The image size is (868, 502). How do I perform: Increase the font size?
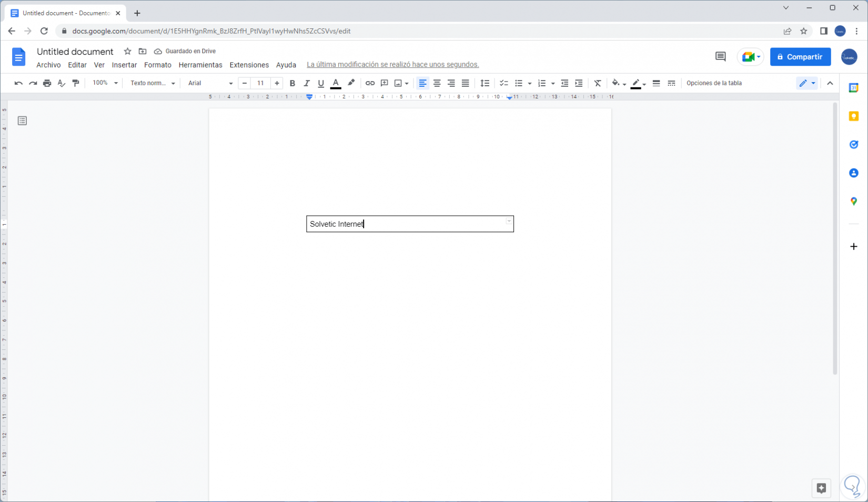point(277,83)
